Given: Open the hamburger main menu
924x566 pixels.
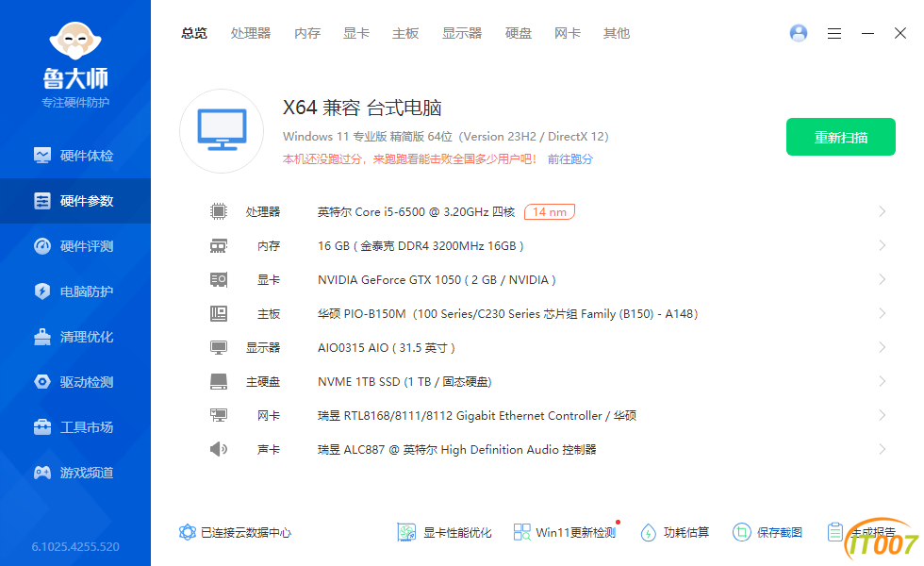Looking at the screenshot, I should pos(833,34).
